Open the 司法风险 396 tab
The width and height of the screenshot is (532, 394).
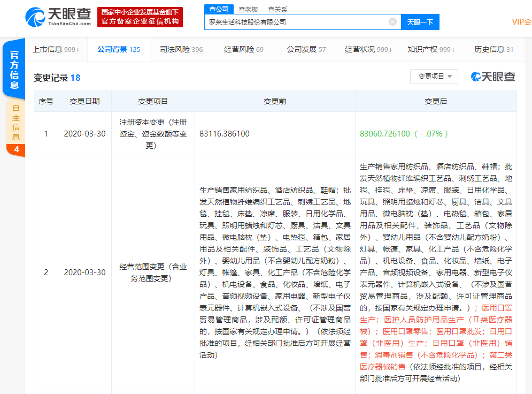[181, 50]
